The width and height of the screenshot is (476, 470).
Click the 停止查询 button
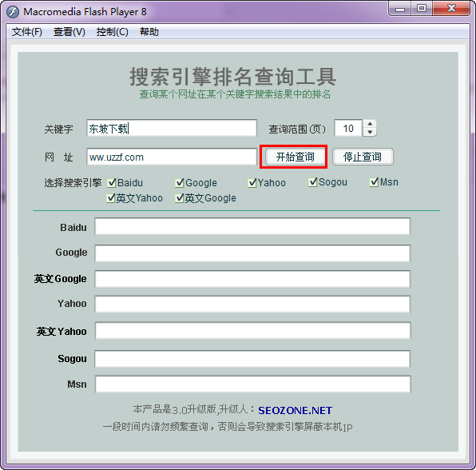click(x=363, y=157)
